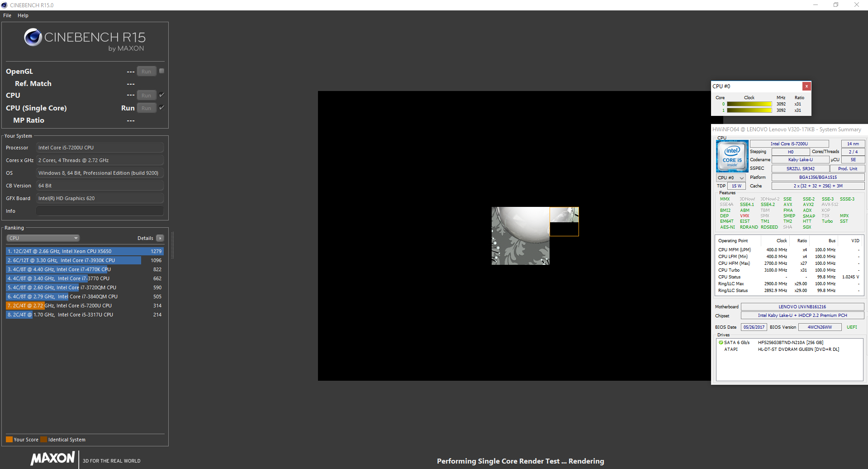Click the ranking panel resize grip

[x=172, y=245]
